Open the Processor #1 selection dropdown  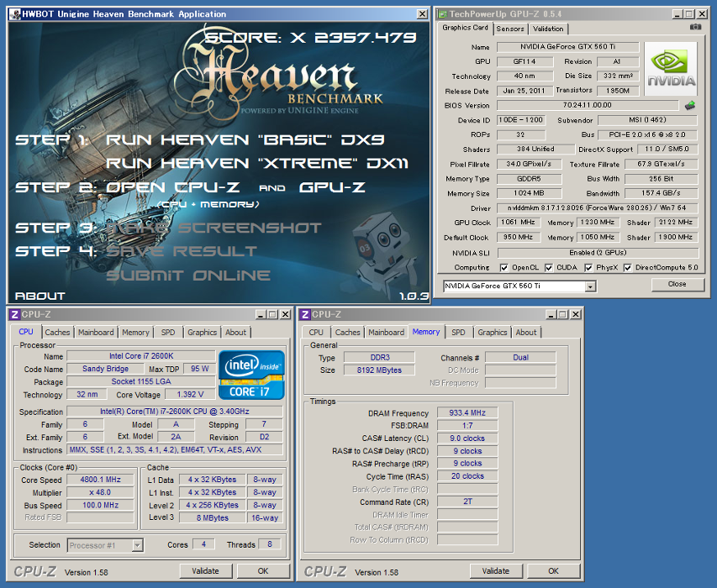coord(137,545)
